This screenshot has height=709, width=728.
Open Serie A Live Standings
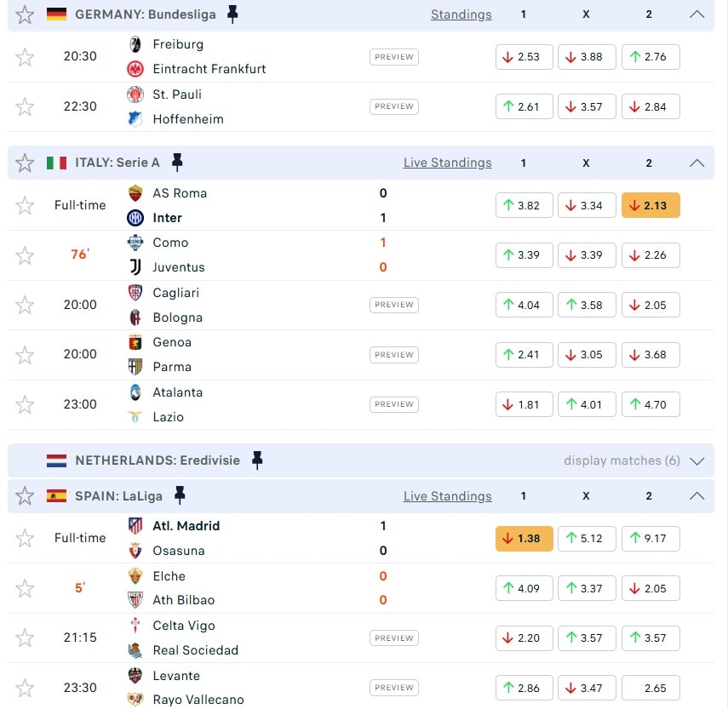pyautogui.click(x=447, y=163)
